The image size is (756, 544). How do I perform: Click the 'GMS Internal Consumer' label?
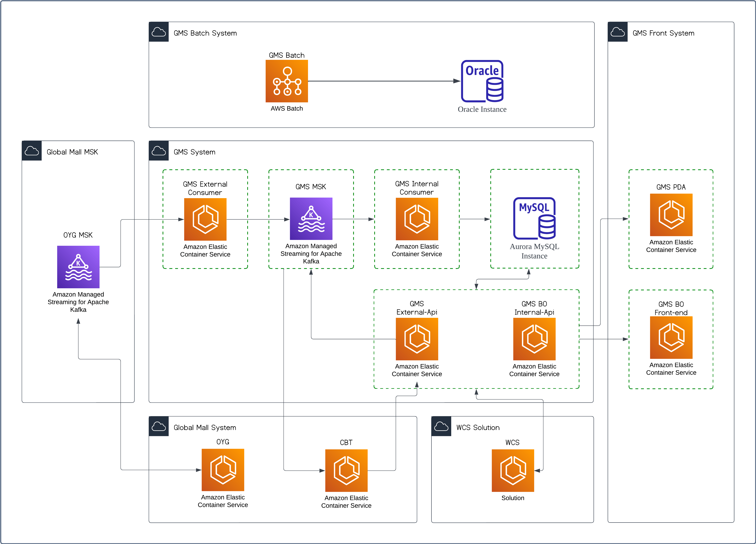point(417,188)
